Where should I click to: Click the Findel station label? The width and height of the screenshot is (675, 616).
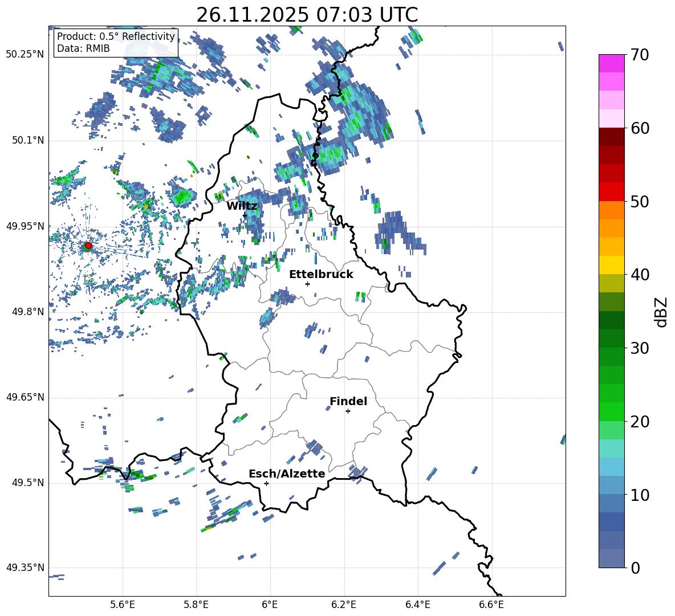pos(348,401)
